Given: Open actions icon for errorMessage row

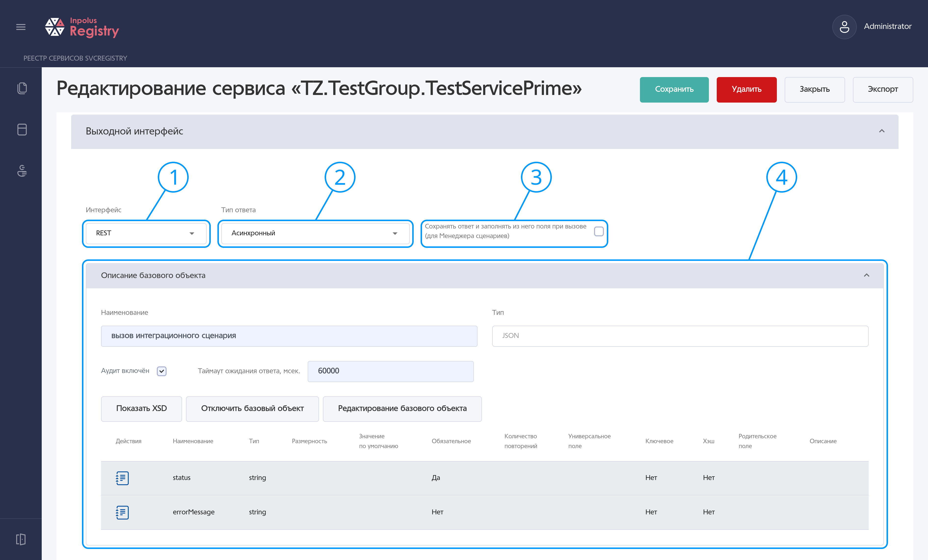Looking at the screenshot, I should click(122, 512).
